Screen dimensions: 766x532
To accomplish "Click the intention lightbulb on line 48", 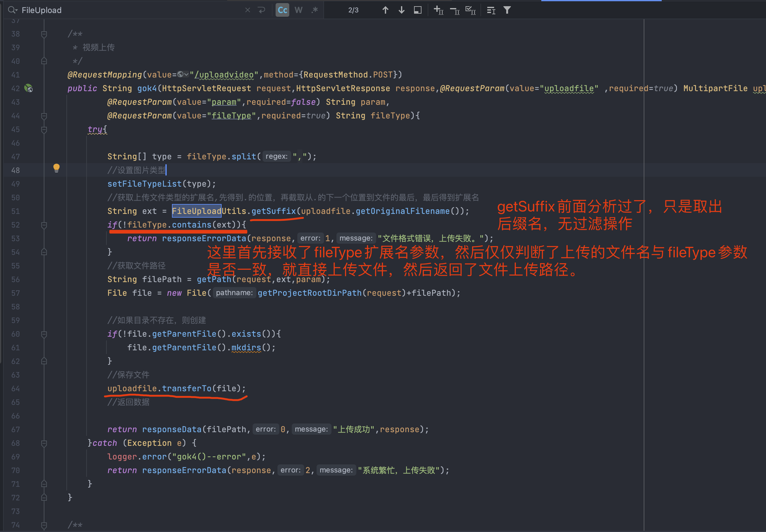I will coord(56,168).
